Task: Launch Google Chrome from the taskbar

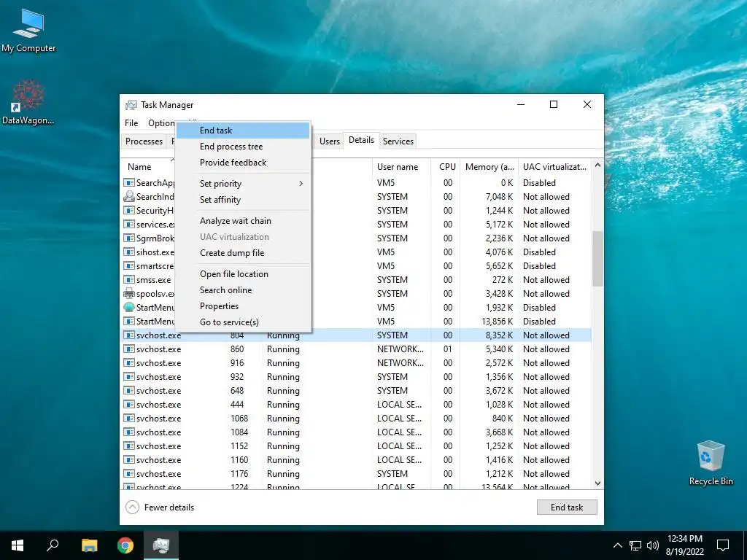Action: [125, 545]
